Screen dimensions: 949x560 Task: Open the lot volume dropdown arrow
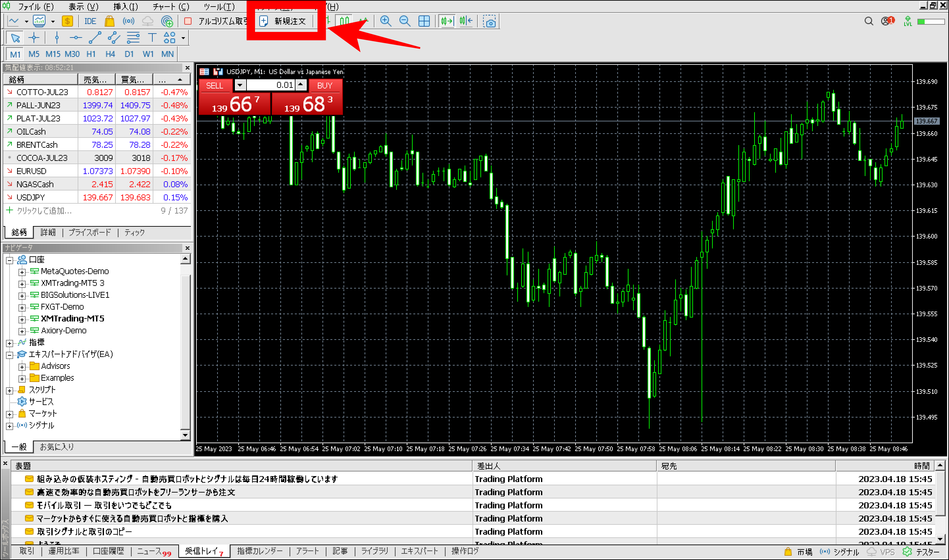(240, 85)
